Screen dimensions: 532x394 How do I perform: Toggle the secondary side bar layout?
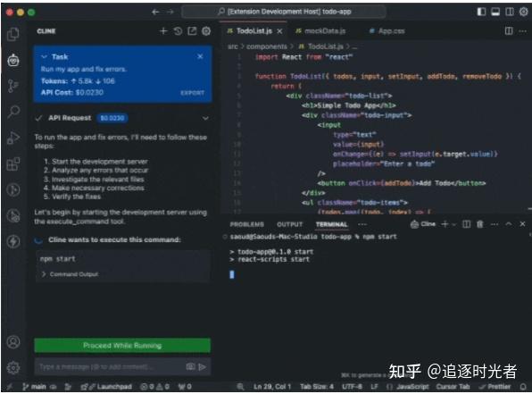(510, 12)
